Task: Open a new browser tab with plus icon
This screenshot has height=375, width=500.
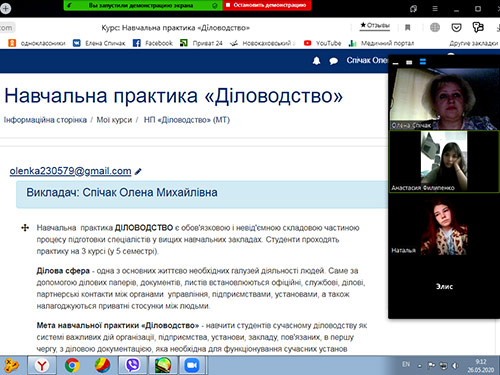Action: 5,8
